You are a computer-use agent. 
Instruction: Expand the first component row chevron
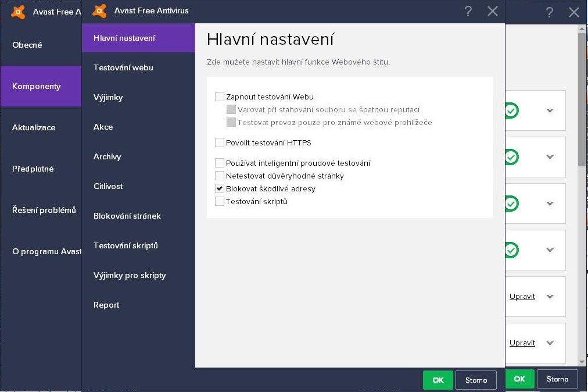[x=550, y=111]
